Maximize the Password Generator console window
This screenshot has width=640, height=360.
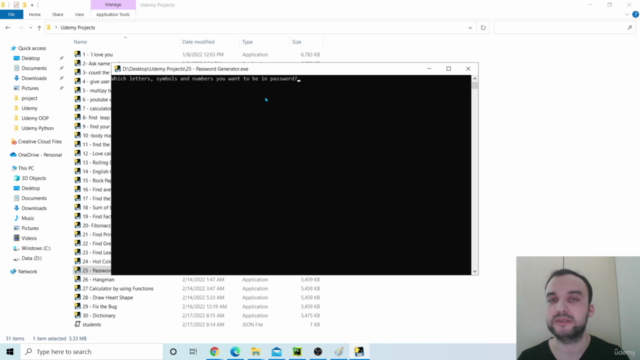pyautogui.click(x=449, y=69)
